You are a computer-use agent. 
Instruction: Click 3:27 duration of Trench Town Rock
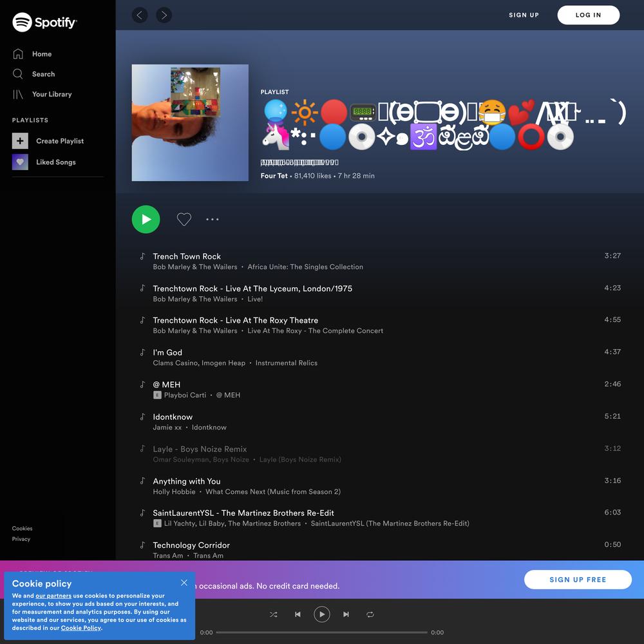[612, 256]
